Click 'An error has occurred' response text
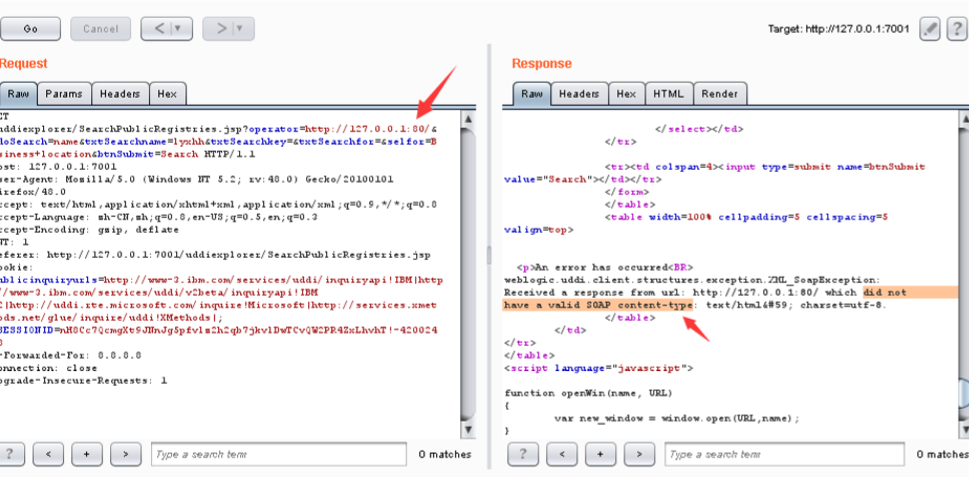 point(601,268)
